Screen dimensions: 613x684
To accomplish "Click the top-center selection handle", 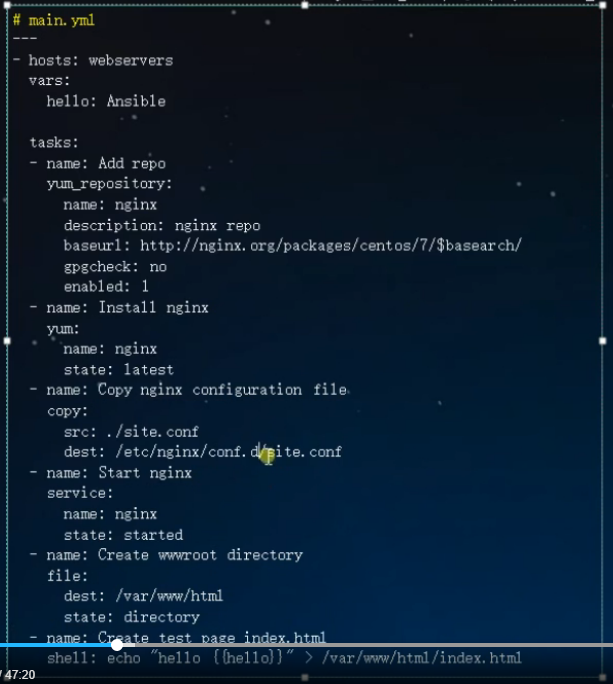I will [305, 5].
